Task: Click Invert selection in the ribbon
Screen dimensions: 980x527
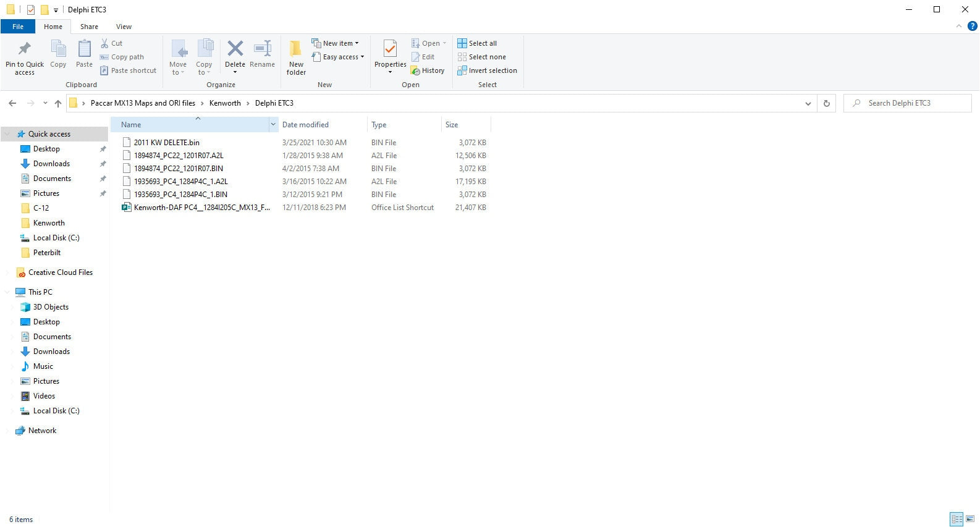Action: [487, 70]
